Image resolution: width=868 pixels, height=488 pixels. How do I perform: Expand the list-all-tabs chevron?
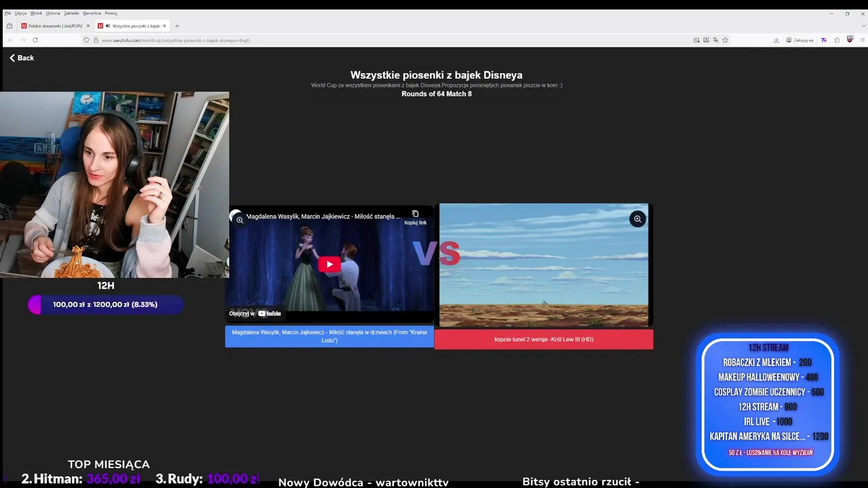863,26
